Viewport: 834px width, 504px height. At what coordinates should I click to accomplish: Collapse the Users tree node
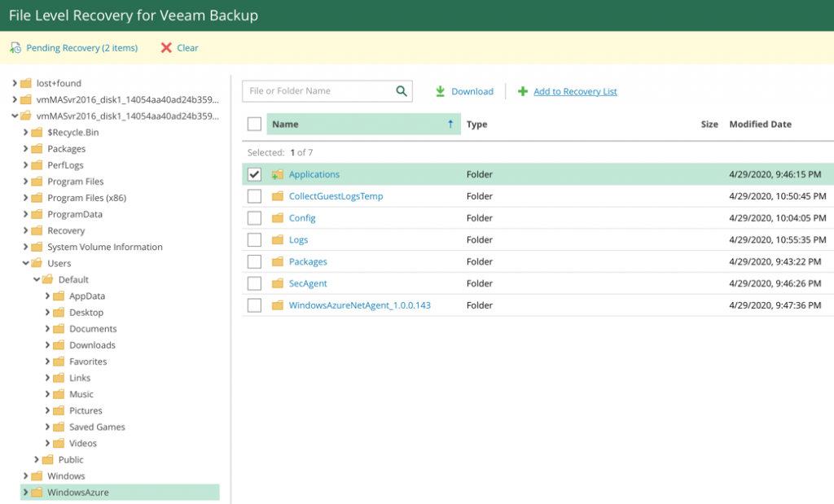(x=25, y=263)
